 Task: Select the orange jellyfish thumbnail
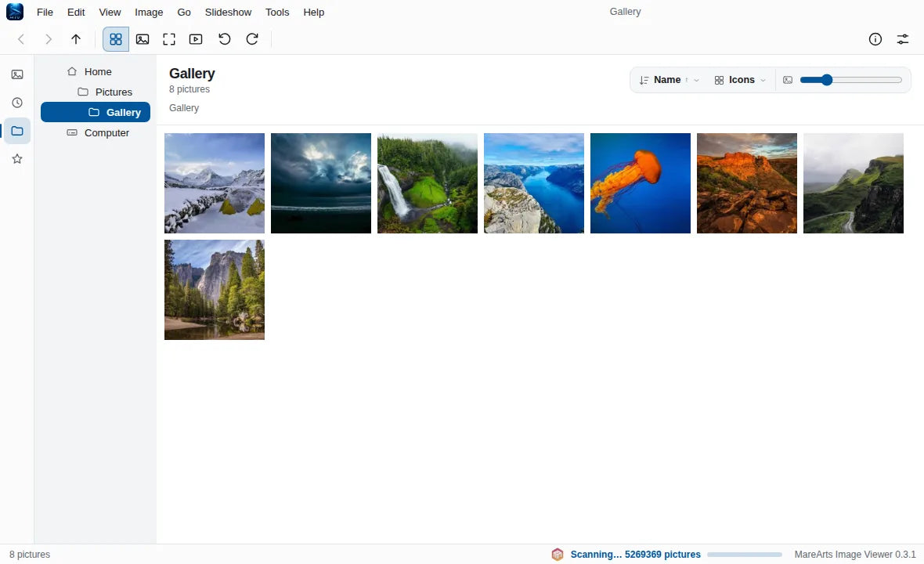coord(641,183)
